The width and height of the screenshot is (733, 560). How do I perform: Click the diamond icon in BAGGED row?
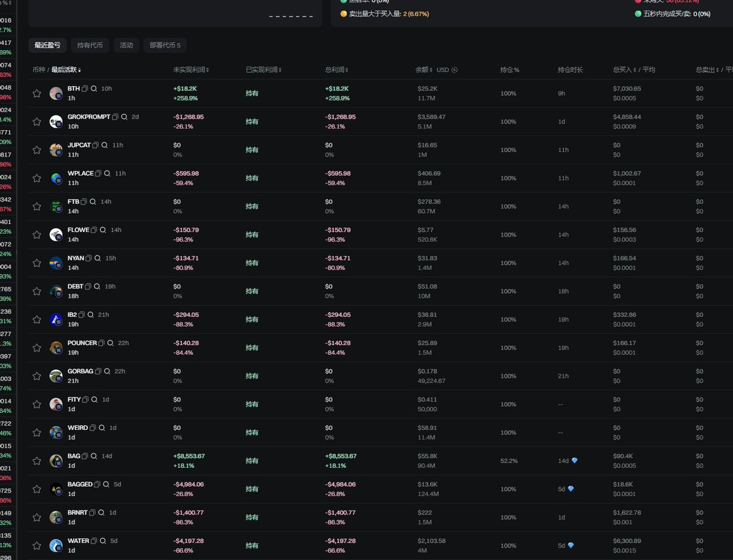(571, 489)
